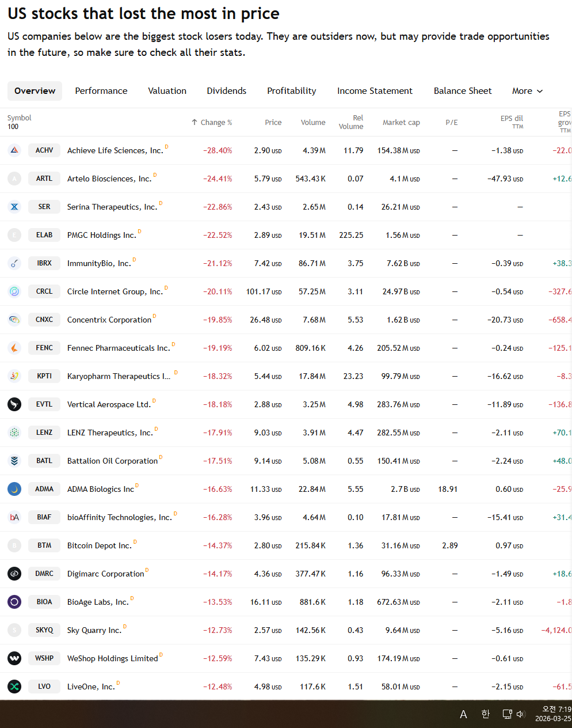Open the ELAB ticker symbol link

tap(44, 235)
